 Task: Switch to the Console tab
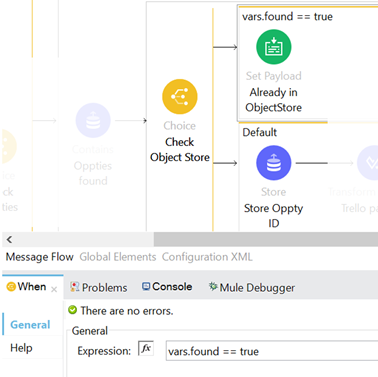pyautogui.click(x=167, y=287)
